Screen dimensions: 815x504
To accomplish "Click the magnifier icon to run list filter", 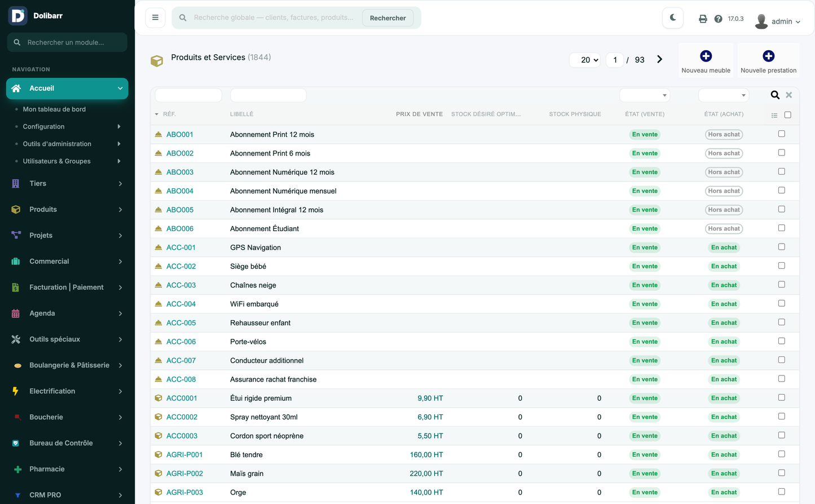I will (x=775, y=95).
